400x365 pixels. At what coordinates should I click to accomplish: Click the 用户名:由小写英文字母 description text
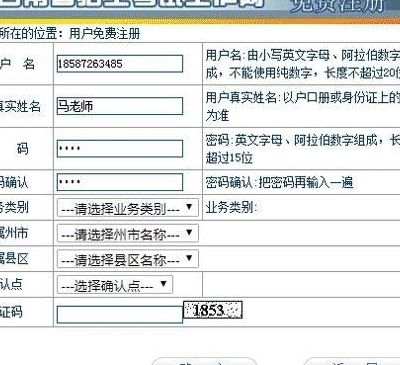(x=303, y=64)
